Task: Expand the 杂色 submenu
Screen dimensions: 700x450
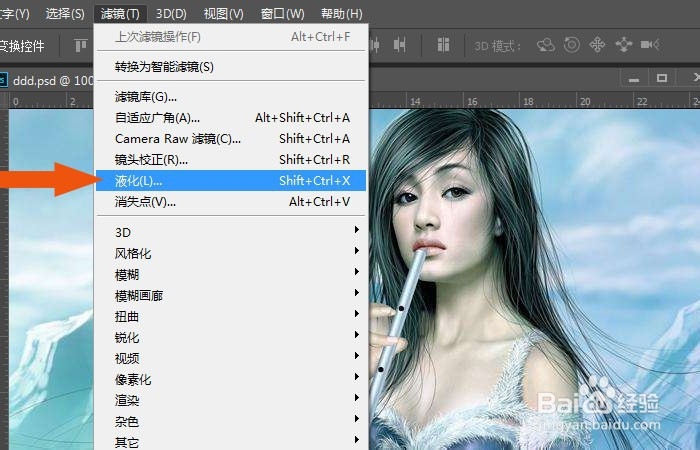Action: (231, 421)
